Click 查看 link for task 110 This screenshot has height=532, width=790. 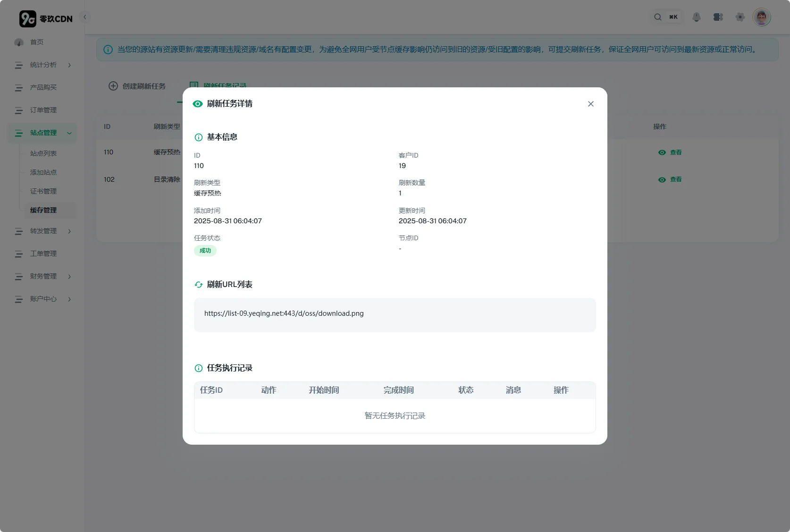click(670, 152)
